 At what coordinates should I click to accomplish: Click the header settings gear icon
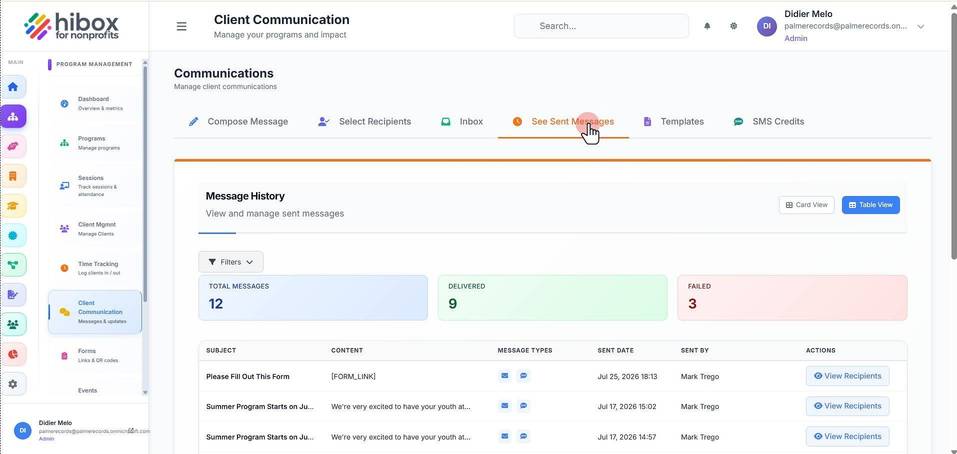pos(734,26)
